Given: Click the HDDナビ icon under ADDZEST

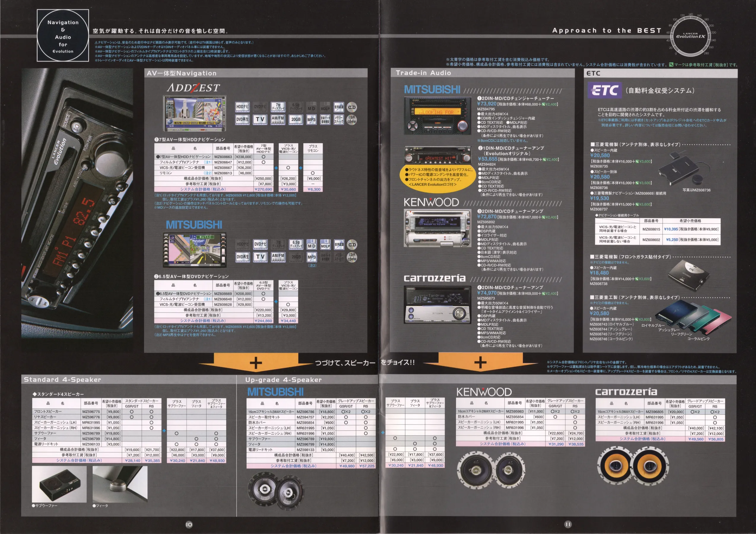Looking at the screenshot, I should (242, 107).
